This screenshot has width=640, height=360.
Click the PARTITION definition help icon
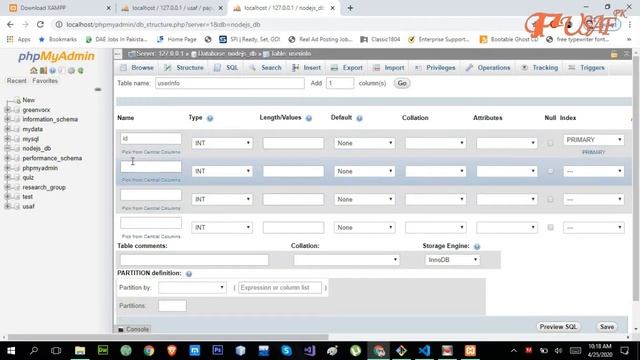tap(189, 274)
